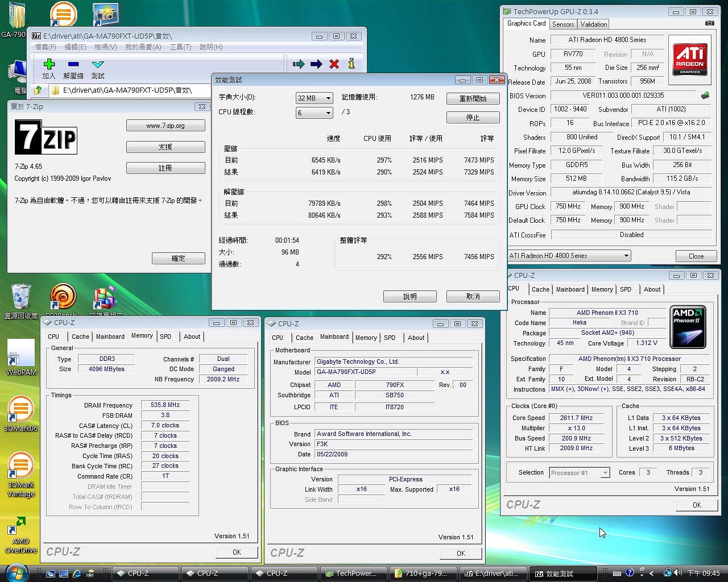The width and height of the screenshot is (728, 582).
Task: Click the taskbar clock showing 09:45
Action: [704, 573]
